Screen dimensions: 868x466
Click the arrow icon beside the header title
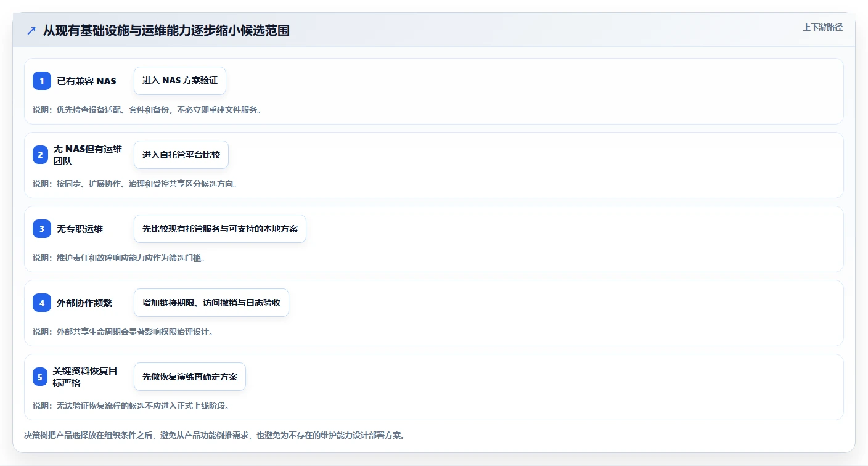point(31,30)
